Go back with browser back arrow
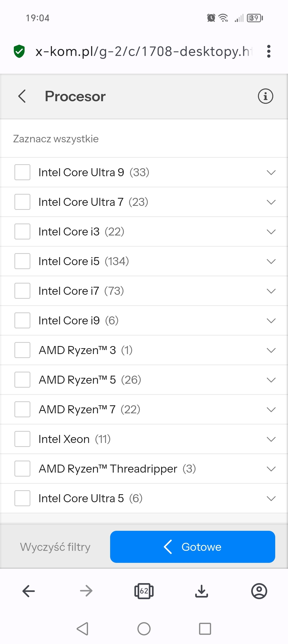The width and height of the screenshot is (288, 644). (x=29, y=591)
